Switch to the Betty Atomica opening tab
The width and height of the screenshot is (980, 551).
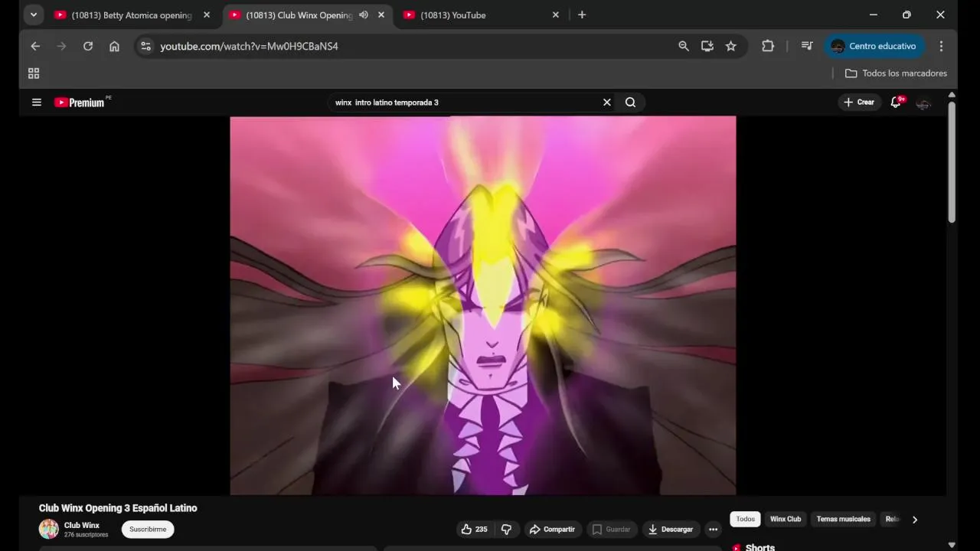pyautogui.click(x=132, y=15)
